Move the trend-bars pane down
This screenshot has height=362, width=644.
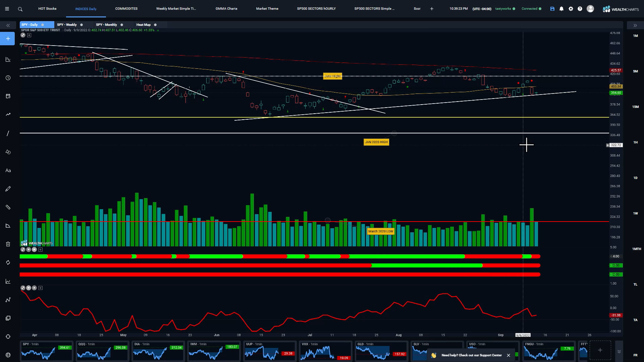tap(29, 250)
